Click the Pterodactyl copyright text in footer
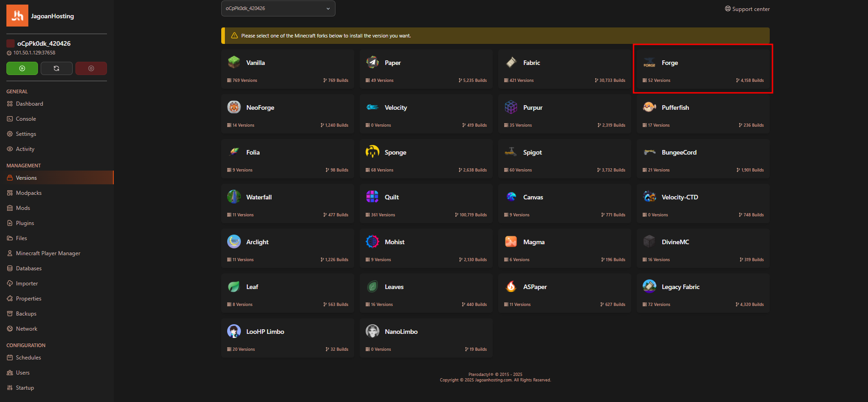The image size is (868, 402). [495, 374]
